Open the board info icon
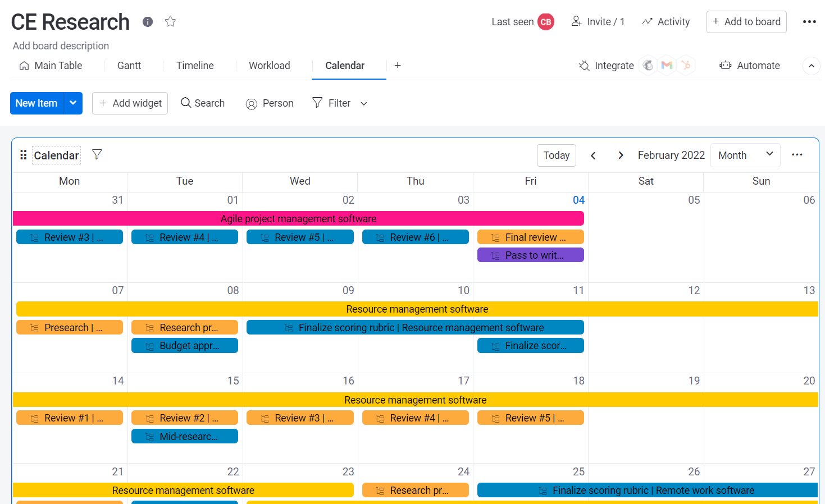Image resolution: width=825 pixels, height=504 pixels. pyautogui.click(x=147, y=22)
